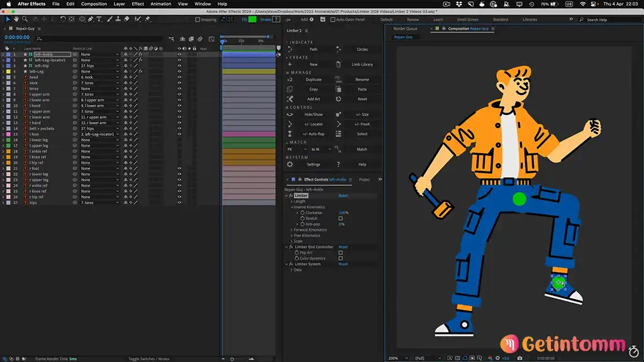The height and width of the screenshot is (362, 644).
Task: Switch to the Render Queue tab
Action: 406,29
